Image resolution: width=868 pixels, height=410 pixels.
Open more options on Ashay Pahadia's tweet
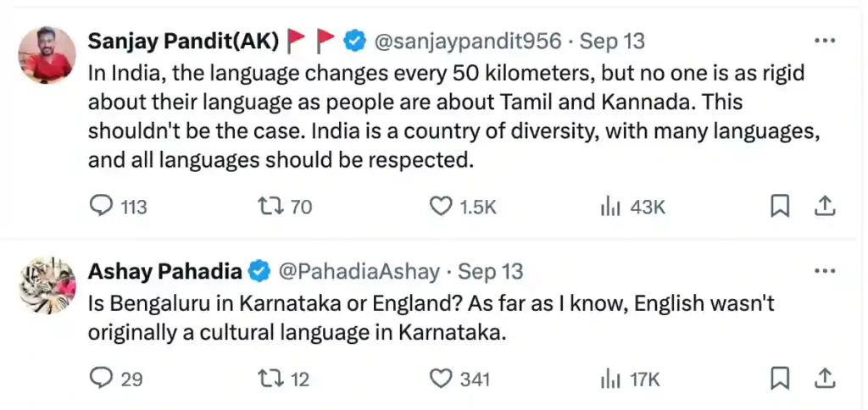824,272
